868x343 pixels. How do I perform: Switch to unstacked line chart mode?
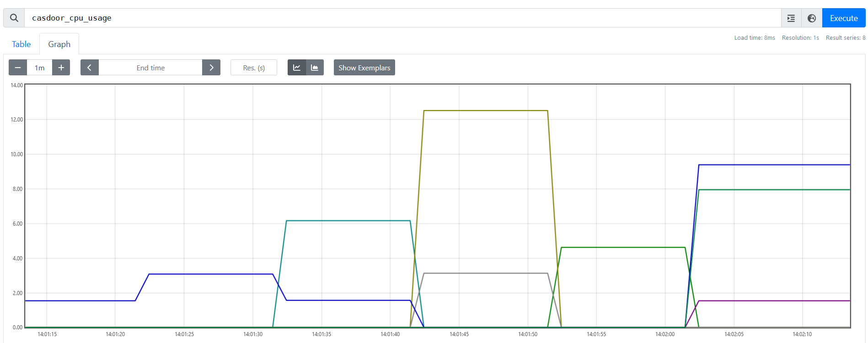pyautogui.click(x=297, y=68)
